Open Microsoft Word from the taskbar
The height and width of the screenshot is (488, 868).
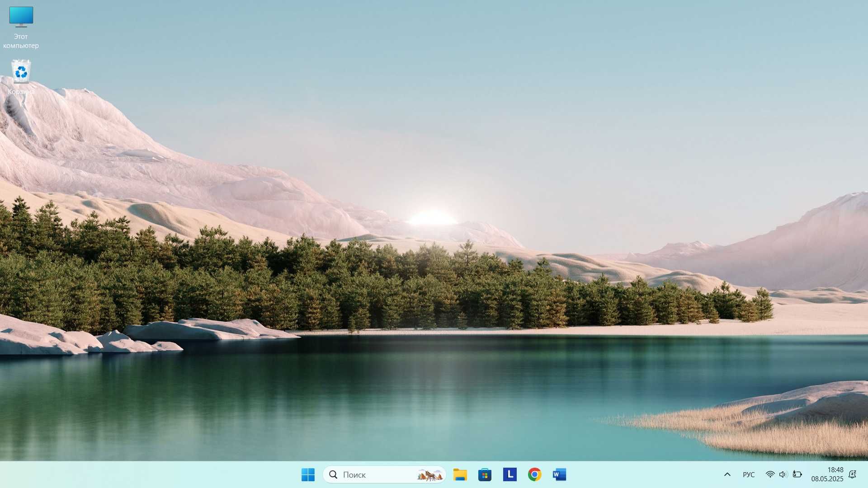(x=559, y=474)
